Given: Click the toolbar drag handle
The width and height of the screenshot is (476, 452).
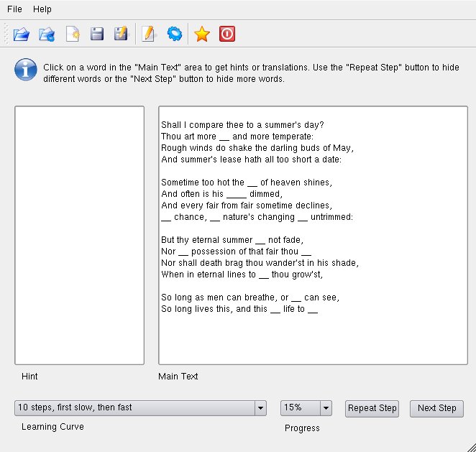Looking at the screenshot, I should click(x=6, y=34).
